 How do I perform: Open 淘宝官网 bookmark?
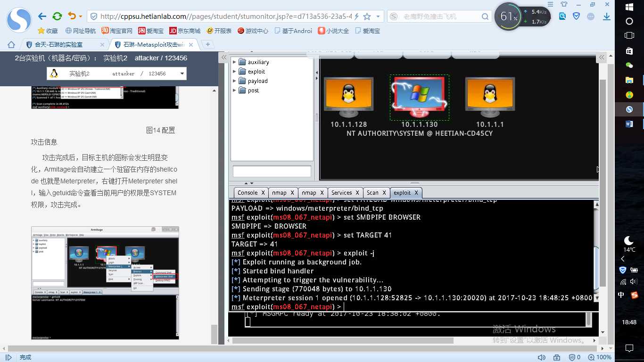coord(117,31)
